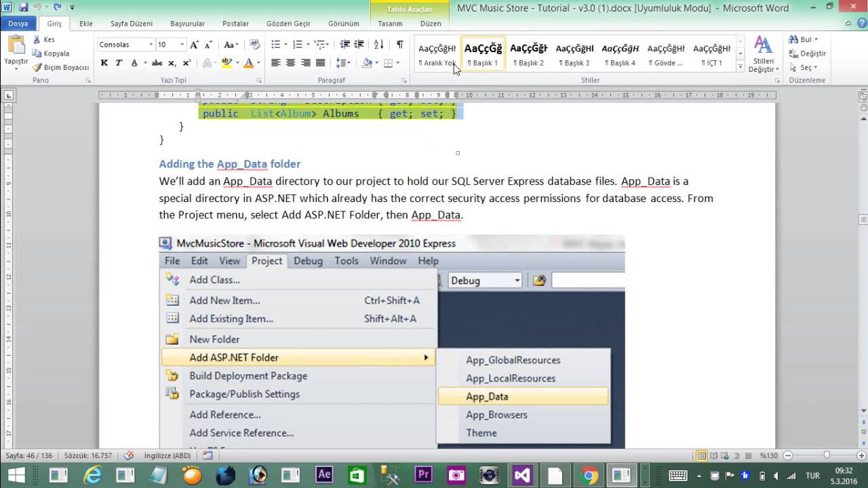Open Yazı Tipi dialog launcher
The height and width of the screenshot is (488, 868).
[259, 81]
